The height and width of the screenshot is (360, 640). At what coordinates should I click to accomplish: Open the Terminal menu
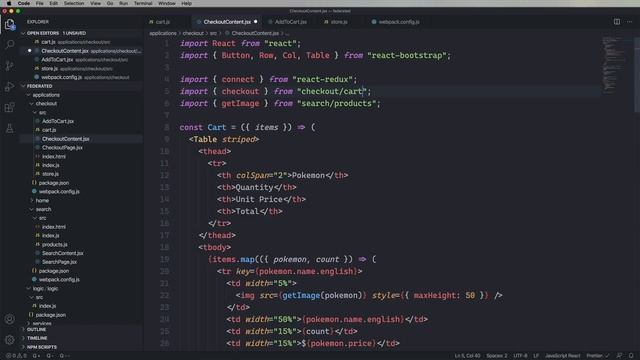[143, 3]
